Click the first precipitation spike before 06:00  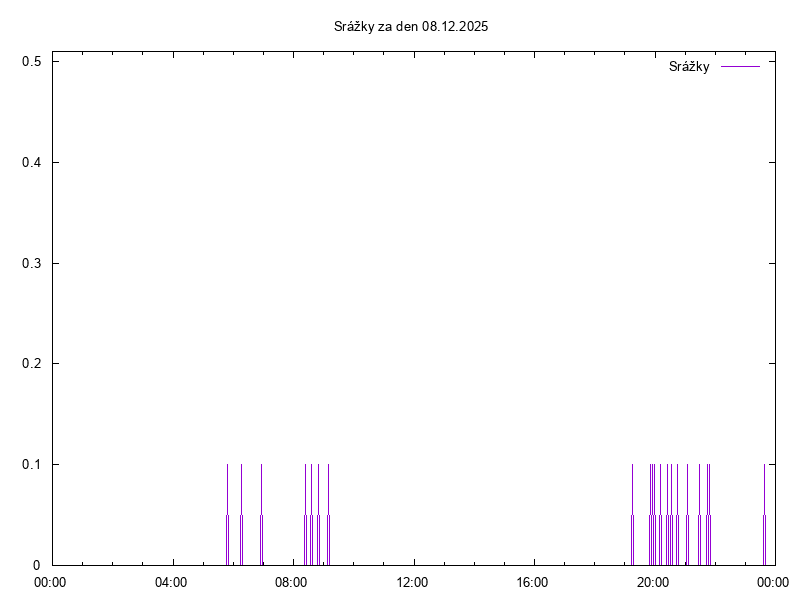point(227,515)
